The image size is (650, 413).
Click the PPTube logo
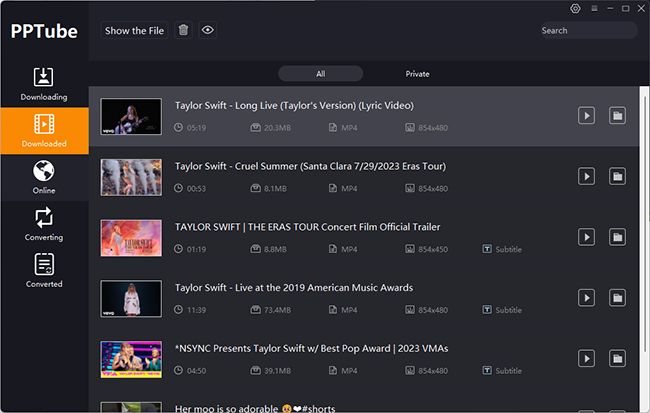coord(44,32)
